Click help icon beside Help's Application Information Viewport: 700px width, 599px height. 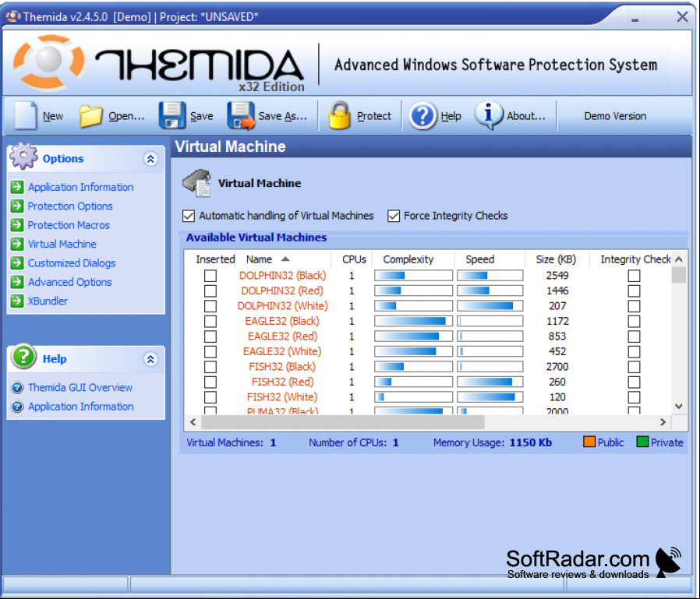(17, 407)
